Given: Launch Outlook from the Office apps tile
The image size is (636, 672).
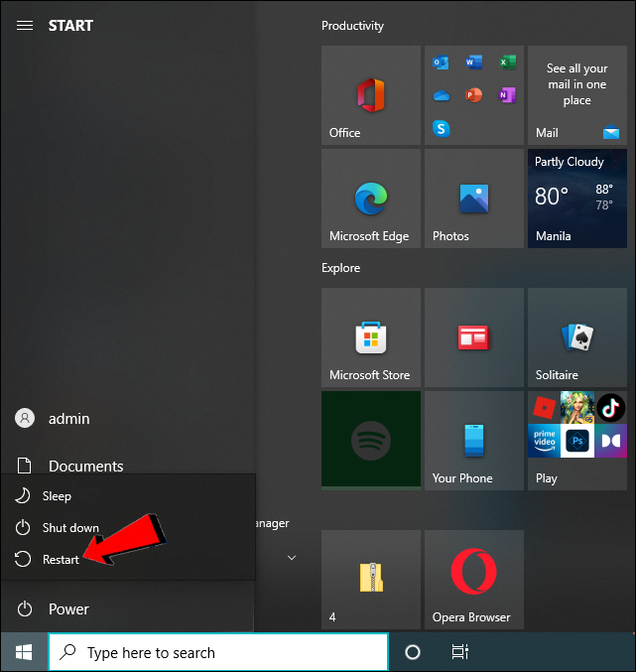Looking at the screenshot, I should [x=441, y=63].
